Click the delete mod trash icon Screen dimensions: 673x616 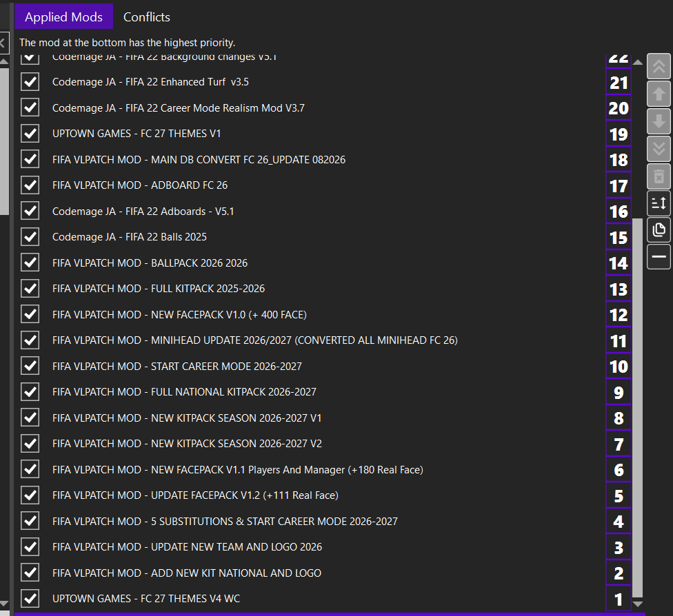point(659,176)
